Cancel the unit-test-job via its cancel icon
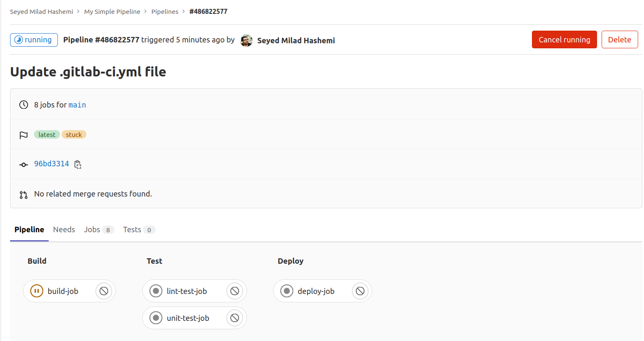Image resolution: width=644 pixels, height=341 pixels. click(235, 318)
